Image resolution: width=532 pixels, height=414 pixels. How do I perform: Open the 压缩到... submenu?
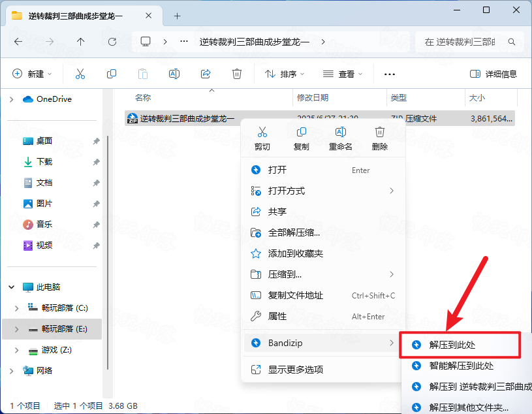[x=323, y=274]
